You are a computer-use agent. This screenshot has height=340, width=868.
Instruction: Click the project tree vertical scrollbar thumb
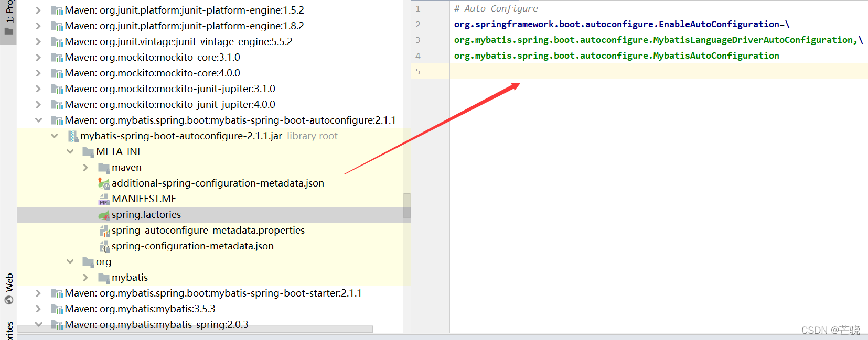[x=406, y=205]
